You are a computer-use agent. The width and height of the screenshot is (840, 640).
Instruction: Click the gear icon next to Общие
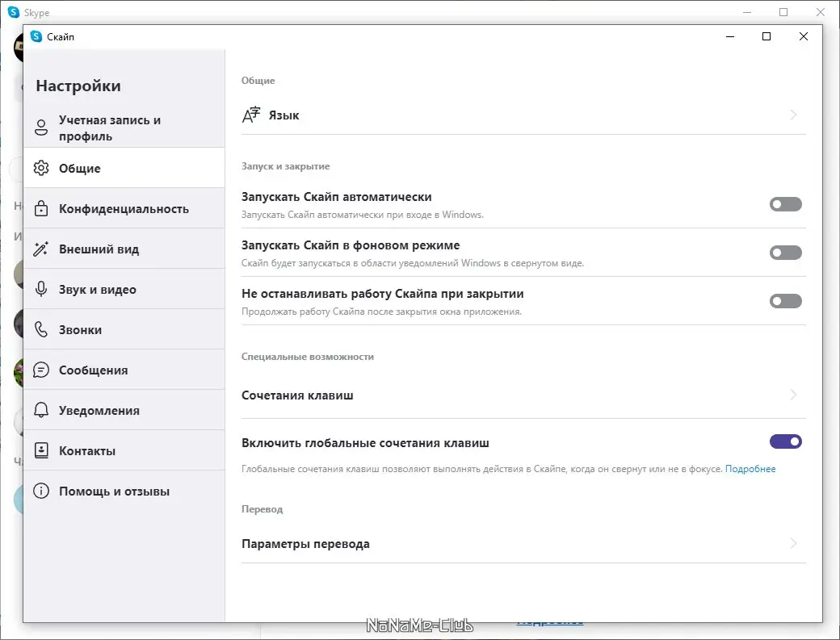41,168
